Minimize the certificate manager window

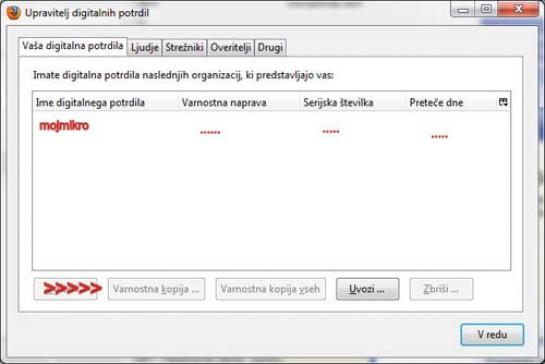coord(463,9)
